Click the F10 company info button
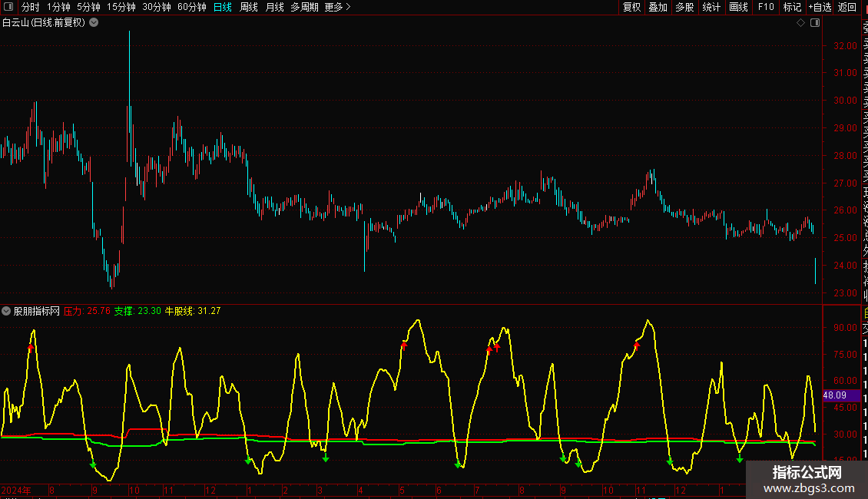 point(766,7)
